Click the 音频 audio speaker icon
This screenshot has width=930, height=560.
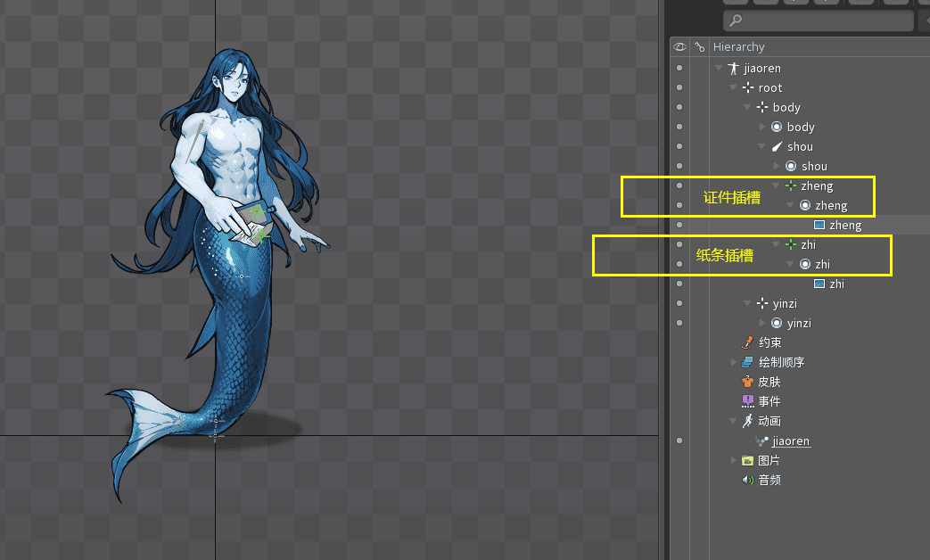[x=747, y=480]
